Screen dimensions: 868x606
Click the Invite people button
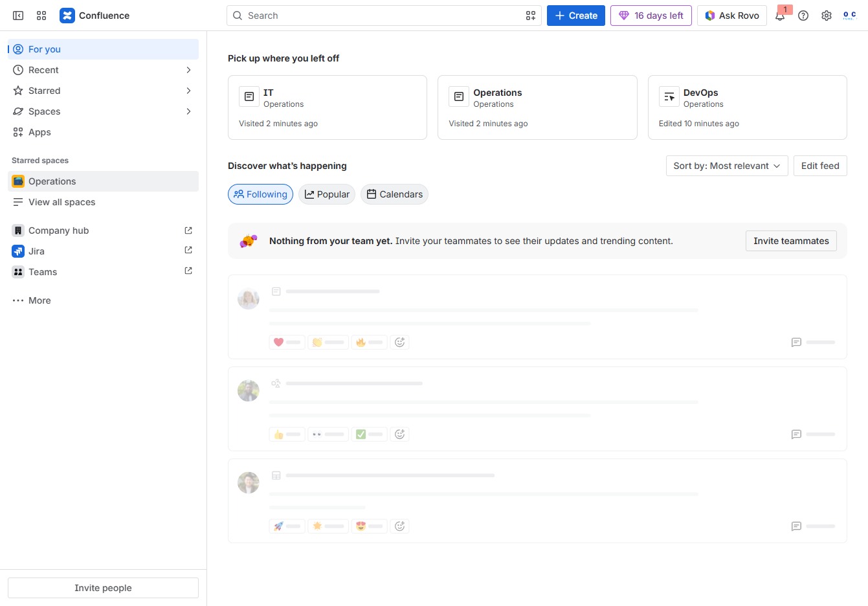pos(103,588)
